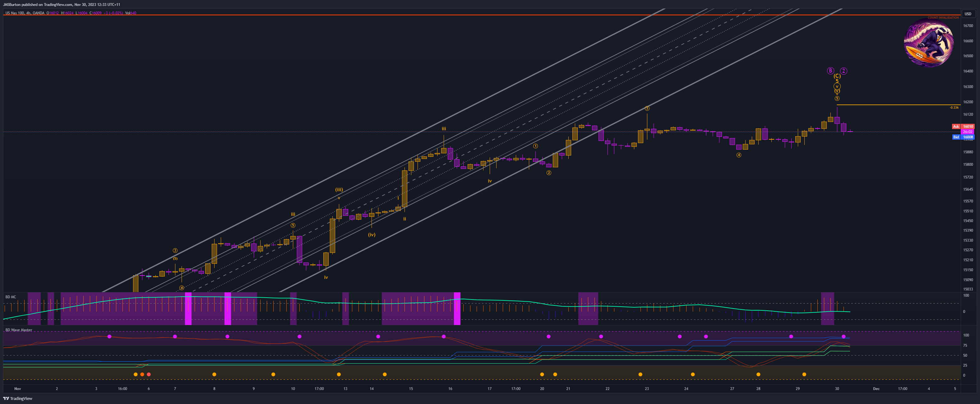Click the 16400 price axis label

point(968,71)
